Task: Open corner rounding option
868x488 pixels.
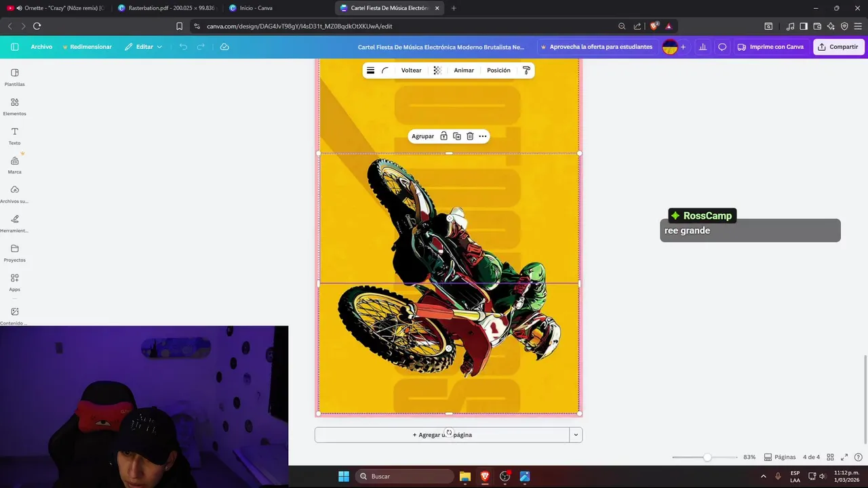Action: [x=385, y=70]
